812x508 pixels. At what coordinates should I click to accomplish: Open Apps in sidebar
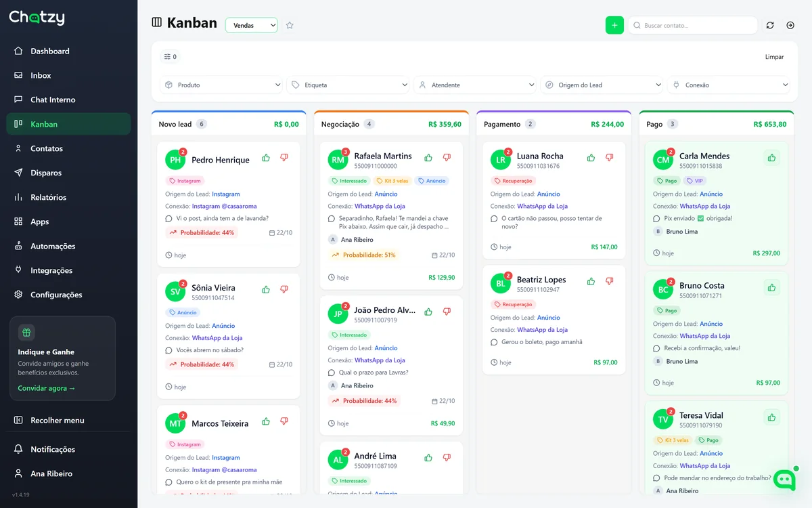(x=68, y=221)
